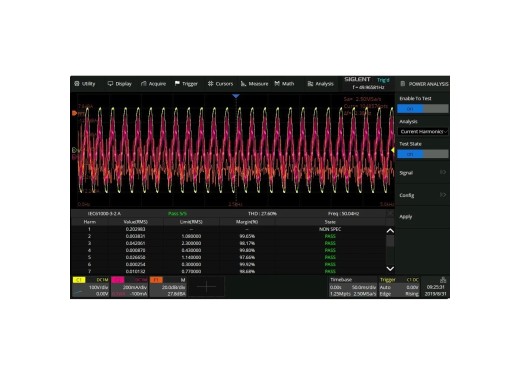Open the pink C2 channel settings box
Screen dimensions: 520x380
coord(130,287)
